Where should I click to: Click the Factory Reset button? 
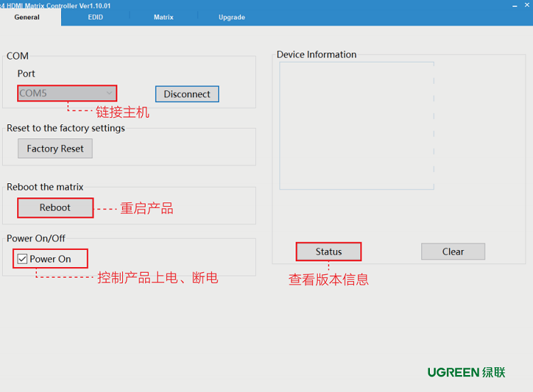coord(55,148)
